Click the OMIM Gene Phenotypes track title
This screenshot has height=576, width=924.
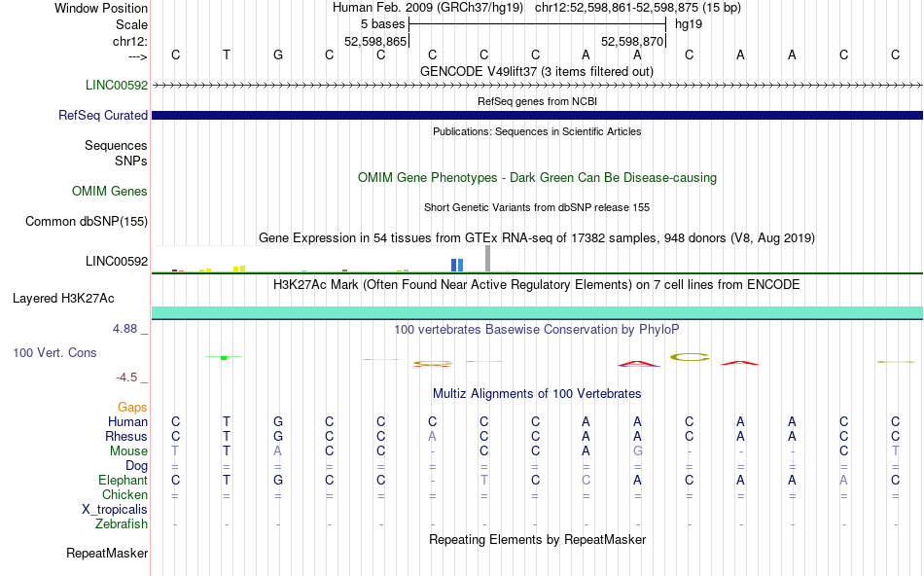(538, 177)
